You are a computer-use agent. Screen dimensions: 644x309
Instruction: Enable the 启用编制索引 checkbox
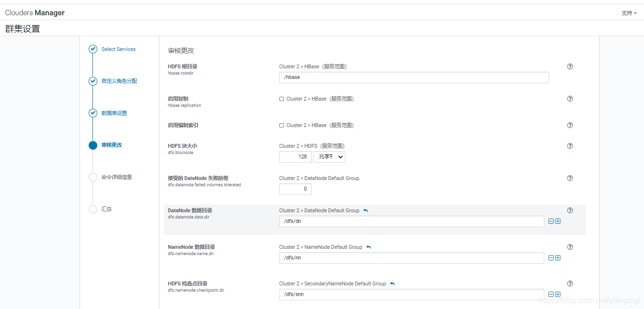(x=282, y=126)
